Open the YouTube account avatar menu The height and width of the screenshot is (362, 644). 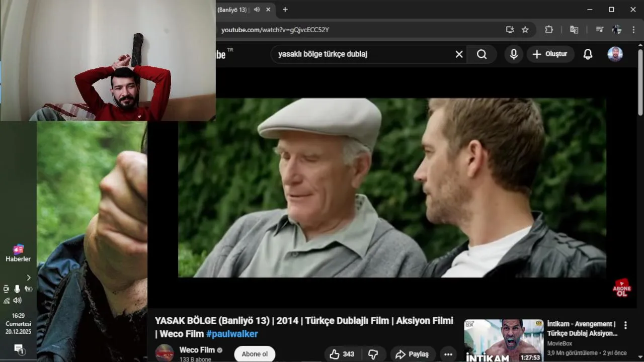click(x=615, y=54)
